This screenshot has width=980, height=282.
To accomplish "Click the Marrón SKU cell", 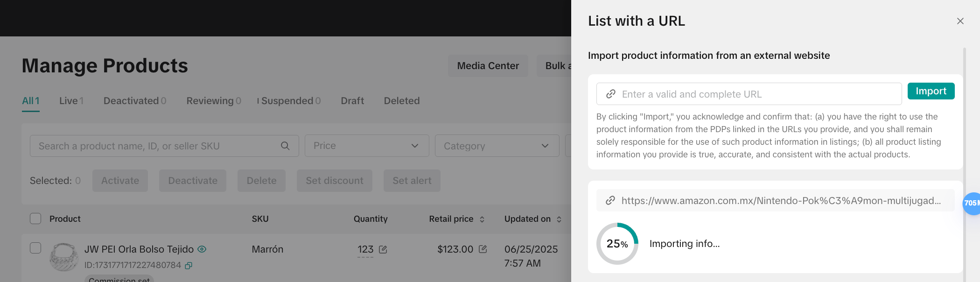I will [x=267, y=249].
